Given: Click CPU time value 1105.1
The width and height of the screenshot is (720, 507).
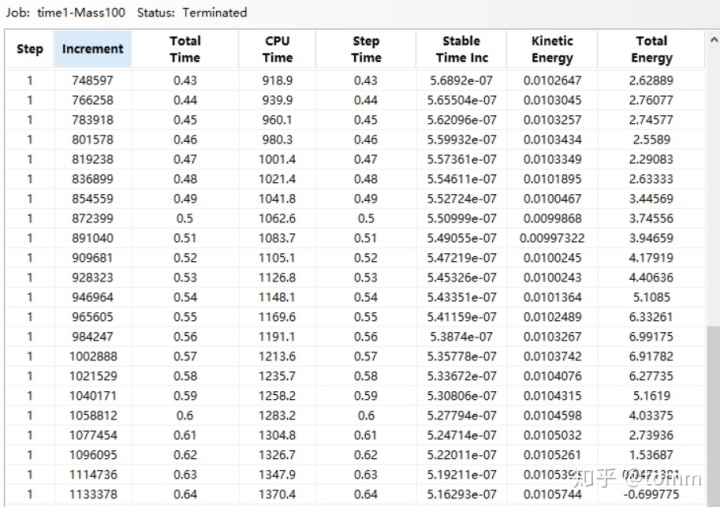Looking at the screenshot, I should tap(277, 258).
